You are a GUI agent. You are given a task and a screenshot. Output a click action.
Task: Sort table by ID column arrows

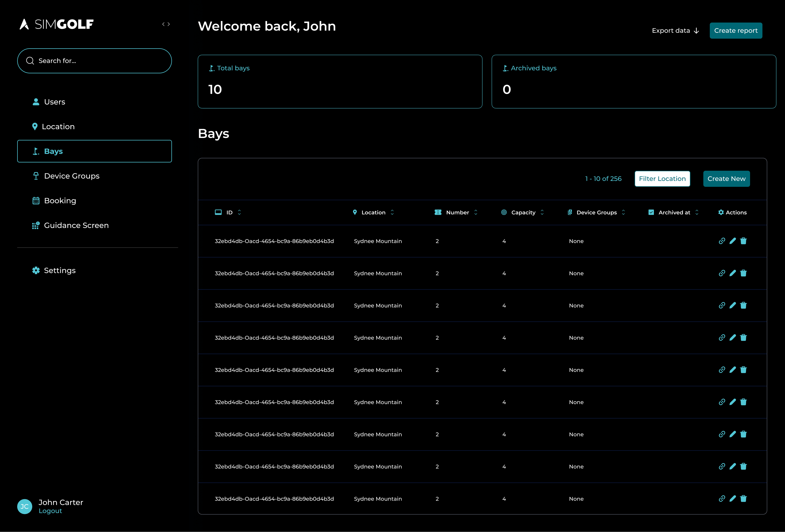coord(239,212)
